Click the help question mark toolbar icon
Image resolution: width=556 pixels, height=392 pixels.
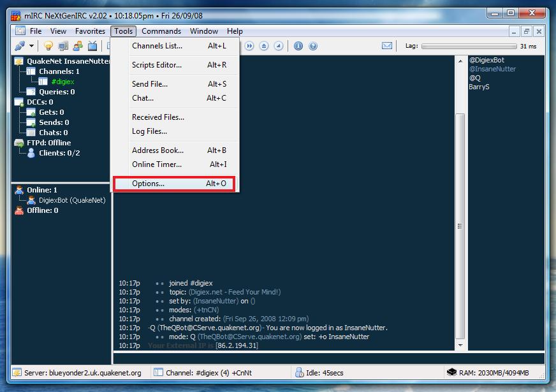(312, 45)
